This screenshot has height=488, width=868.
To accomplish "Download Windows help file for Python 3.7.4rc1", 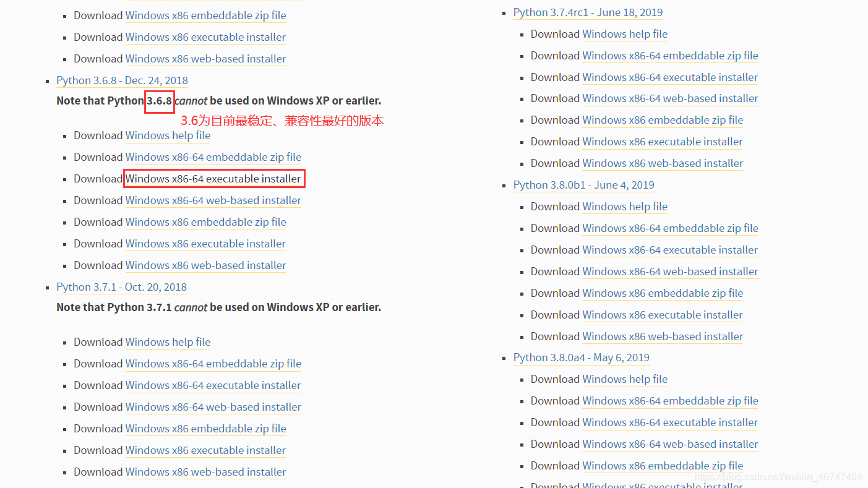I will tap(625, 34).
